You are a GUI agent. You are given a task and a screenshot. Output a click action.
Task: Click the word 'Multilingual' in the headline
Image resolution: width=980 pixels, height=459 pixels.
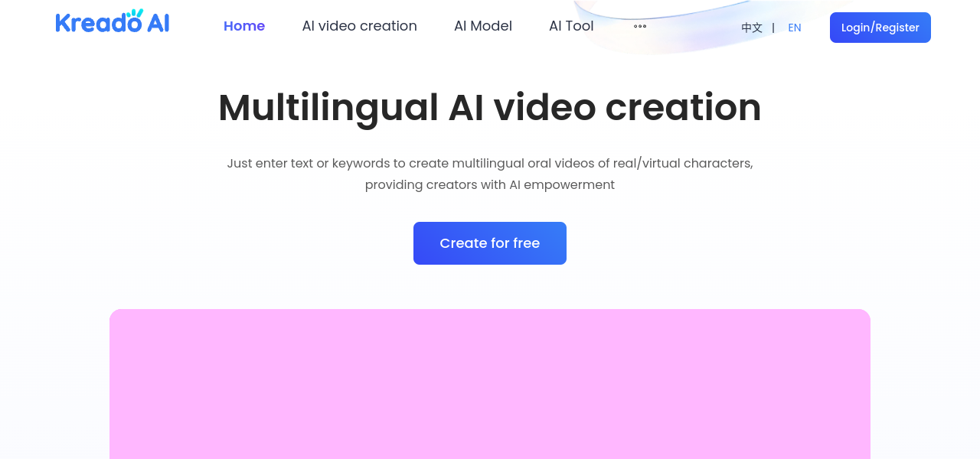point(328,107)
